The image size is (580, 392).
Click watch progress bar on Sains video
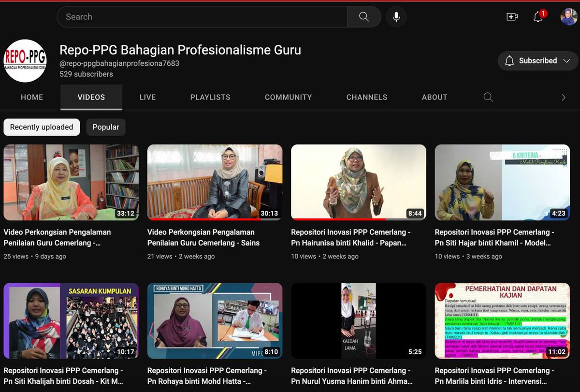(x=215, y=219)
